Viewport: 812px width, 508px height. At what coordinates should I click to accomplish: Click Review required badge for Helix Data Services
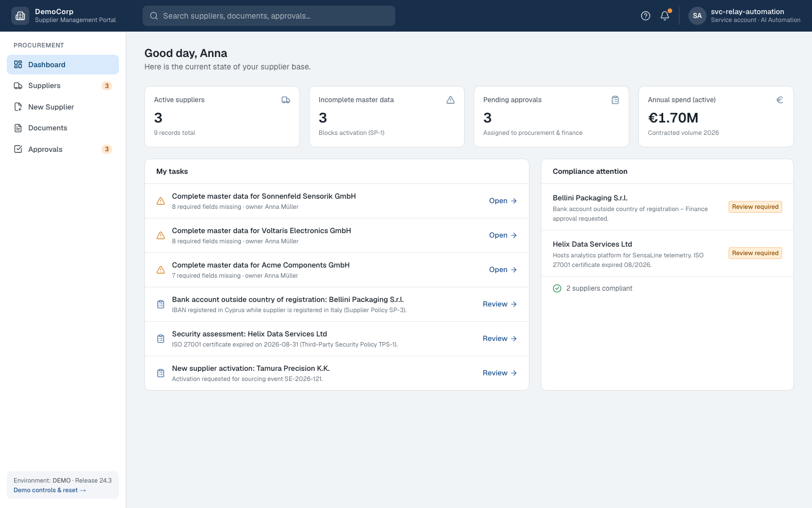coord(755,253)
